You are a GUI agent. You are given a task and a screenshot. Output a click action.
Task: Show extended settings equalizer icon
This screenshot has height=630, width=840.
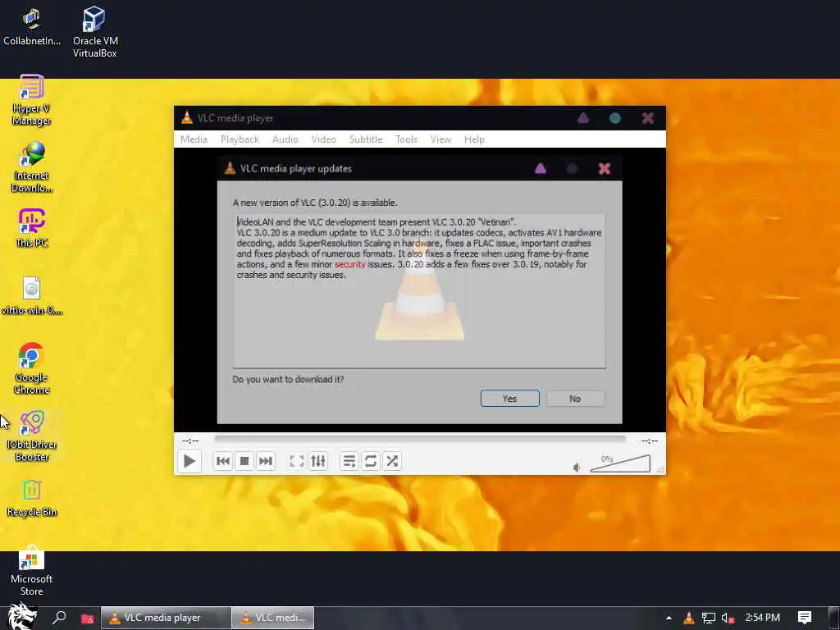coord(318,461)
